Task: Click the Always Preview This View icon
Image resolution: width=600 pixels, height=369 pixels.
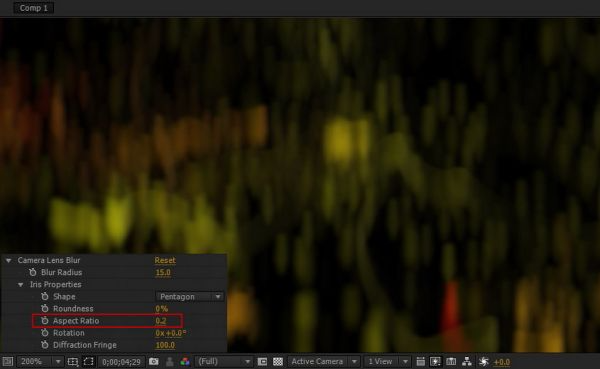Action: 8,362
